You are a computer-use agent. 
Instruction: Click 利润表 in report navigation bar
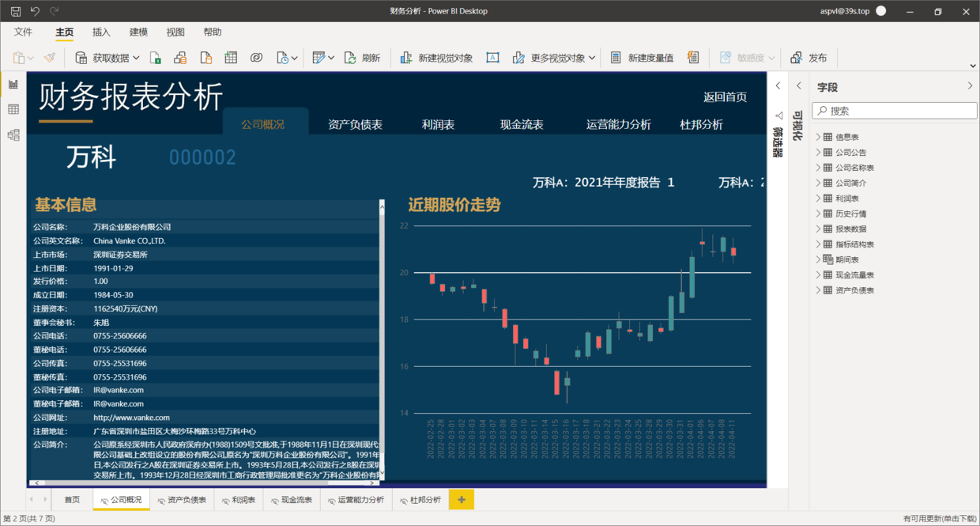click(438, 124)
